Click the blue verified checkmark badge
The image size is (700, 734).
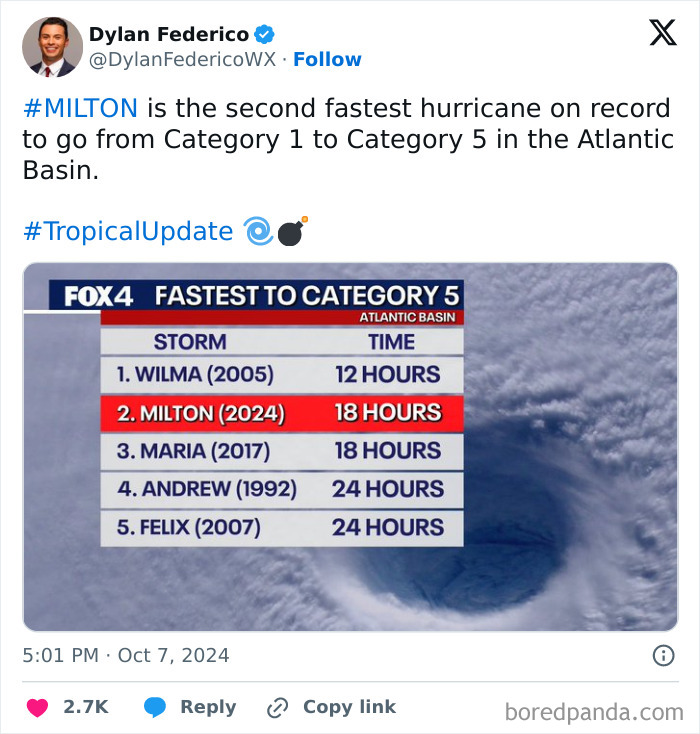tap(265, 34)
